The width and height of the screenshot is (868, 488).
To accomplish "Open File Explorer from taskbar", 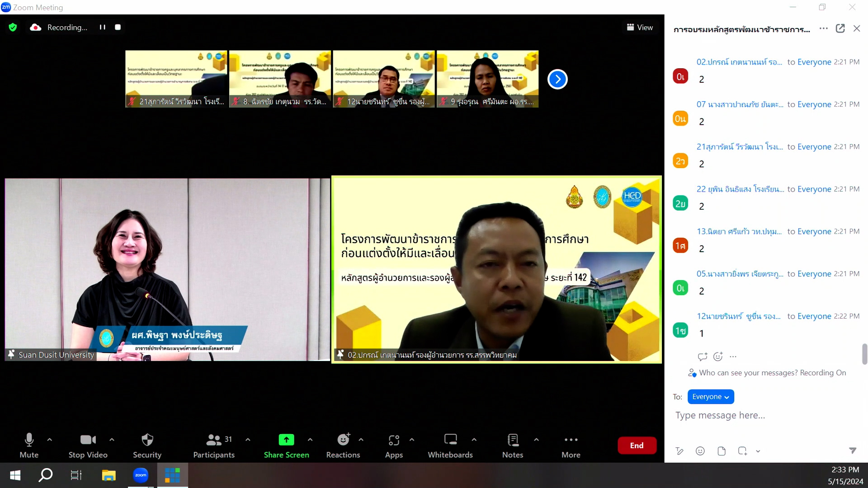I will [x=108, y=475].
